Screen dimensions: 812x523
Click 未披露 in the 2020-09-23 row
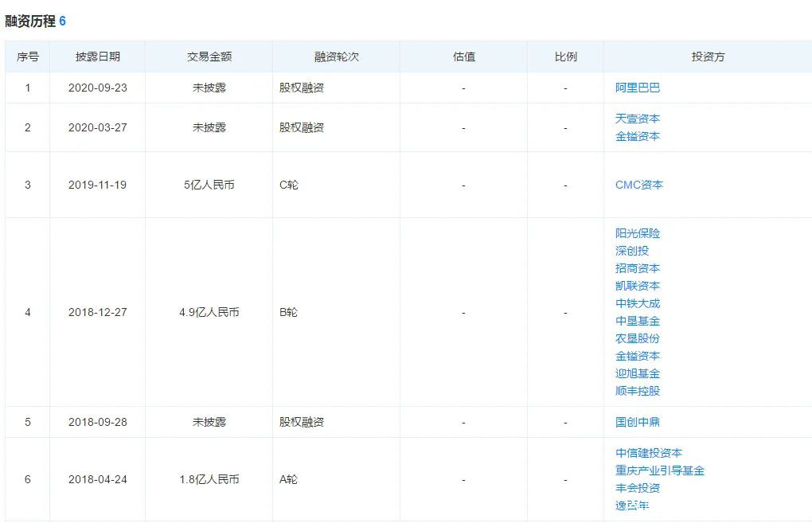click(x=209, y=88)
